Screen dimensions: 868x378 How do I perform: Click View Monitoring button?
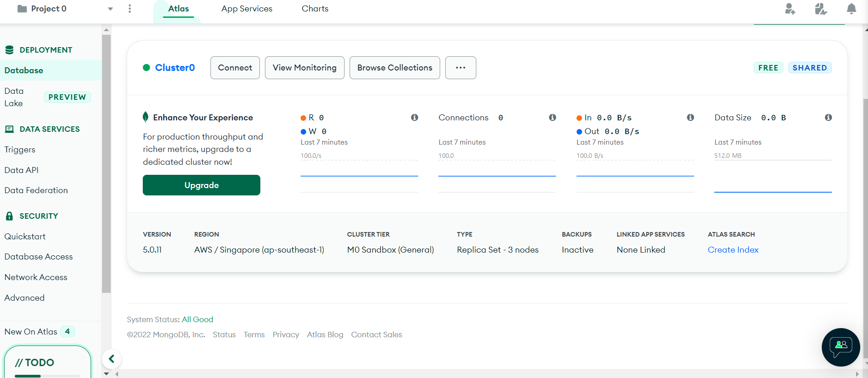[x=305, y=68]
